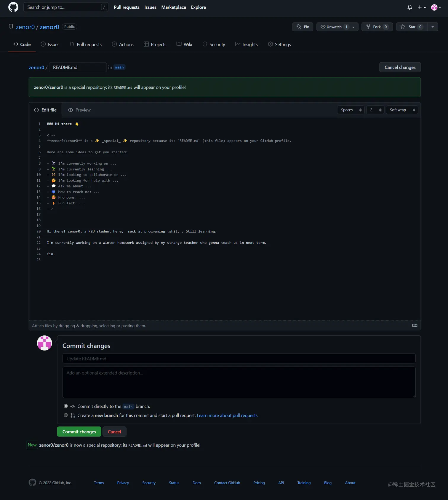Click the main branch label
Viewport: 448px width, 500px height.
click(119, 67)
